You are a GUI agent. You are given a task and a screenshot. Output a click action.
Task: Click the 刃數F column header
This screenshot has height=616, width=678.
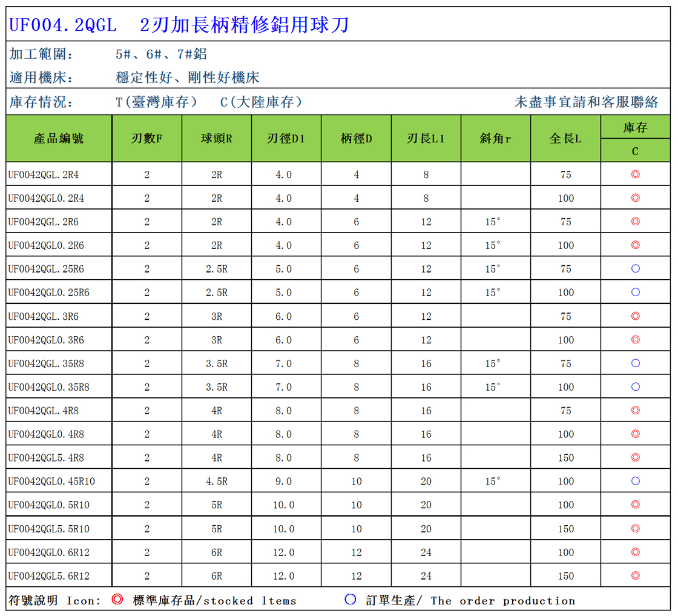(147, 139)
